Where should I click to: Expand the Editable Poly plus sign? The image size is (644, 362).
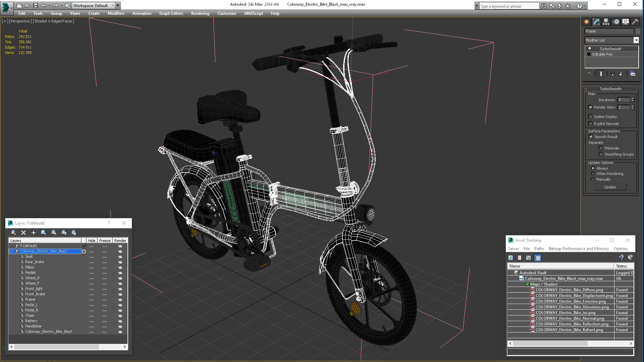coord(589,54)
